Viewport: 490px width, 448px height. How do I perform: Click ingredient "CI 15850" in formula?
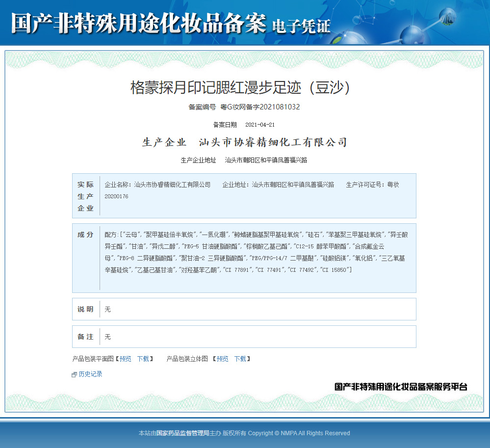pos(334,270)
